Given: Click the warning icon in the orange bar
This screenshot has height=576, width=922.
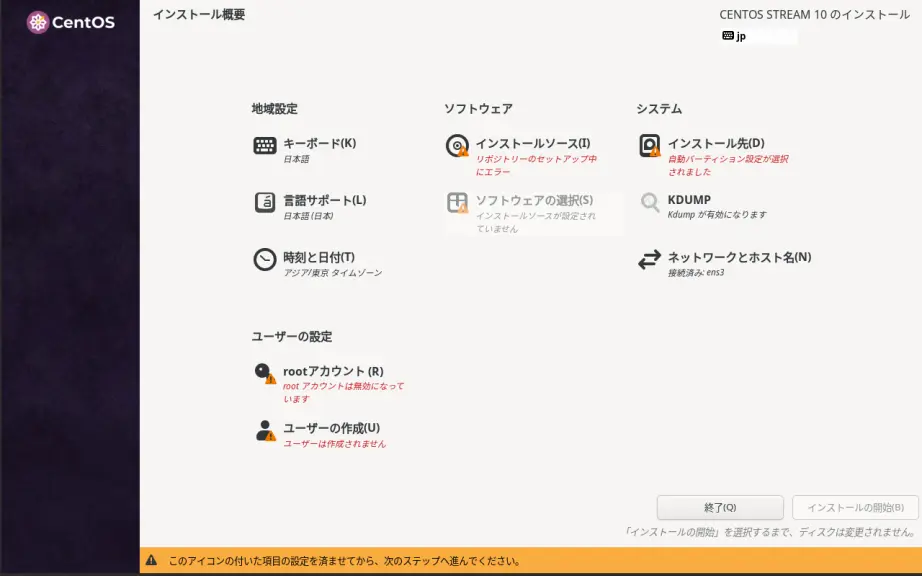Looking at the screenshot, I should (x=151, y=560).
